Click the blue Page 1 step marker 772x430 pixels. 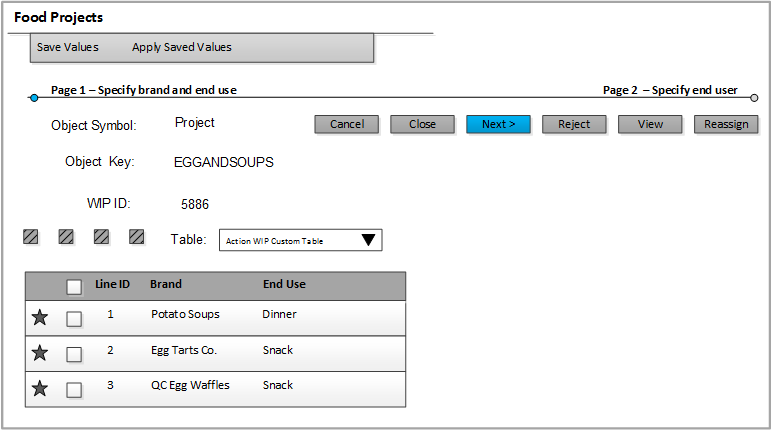pyautogui.click(x=34, y=98)
